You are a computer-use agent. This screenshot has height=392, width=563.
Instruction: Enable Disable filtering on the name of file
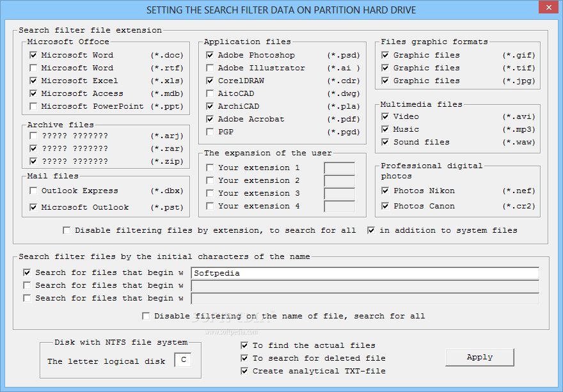146,316
